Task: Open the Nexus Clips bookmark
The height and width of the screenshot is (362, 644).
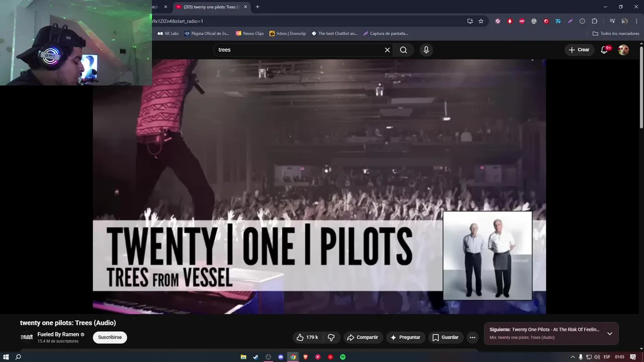Action: coord(250,34)
